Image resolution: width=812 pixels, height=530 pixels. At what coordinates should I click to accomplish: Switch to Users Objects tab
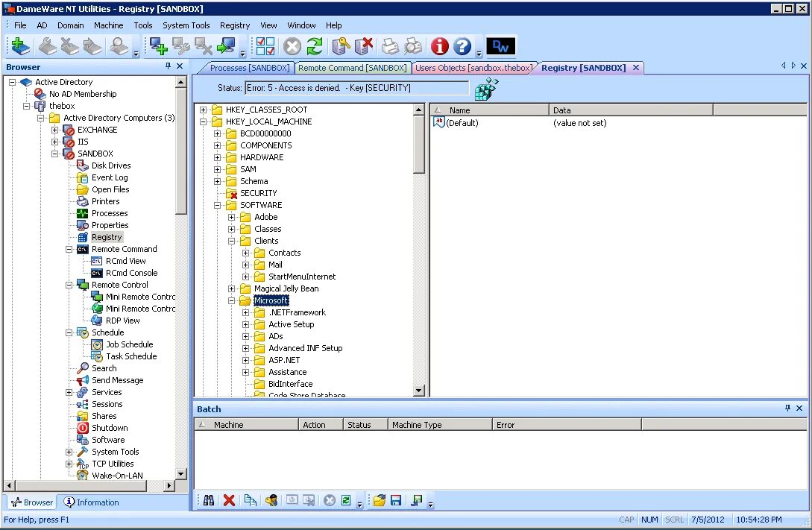click(x=473, y=68)
